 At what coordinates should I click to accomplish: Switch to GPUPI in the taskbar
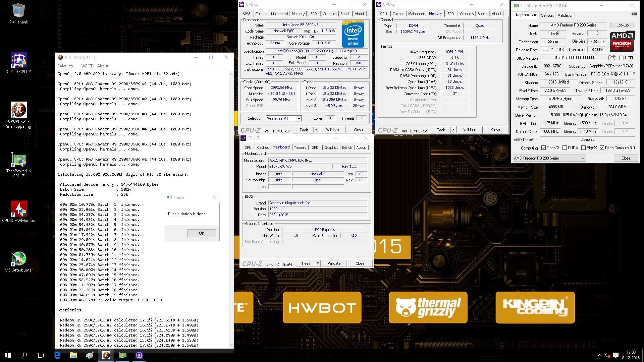click(x=106, y=355)
